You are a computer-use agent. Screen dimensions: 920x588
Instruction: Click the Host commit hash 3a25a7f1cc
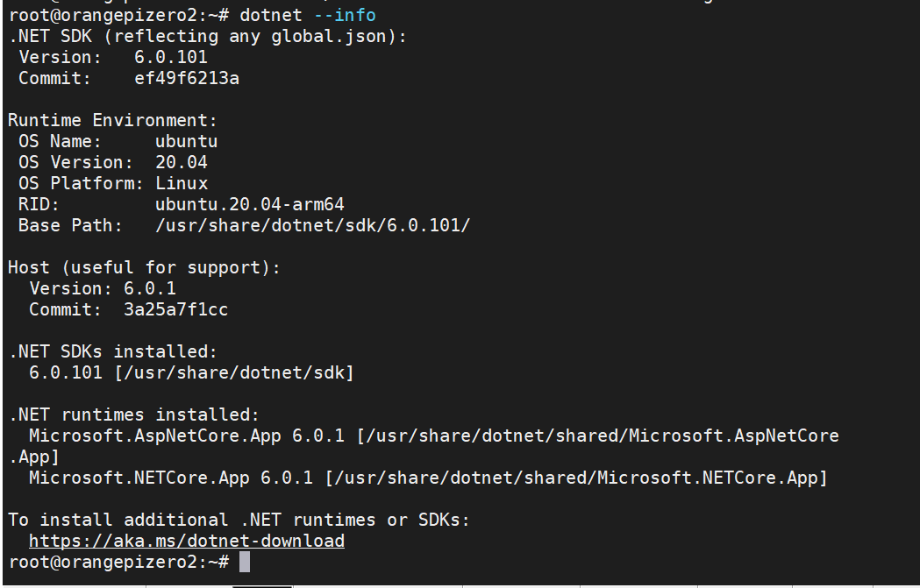point(176,309)
